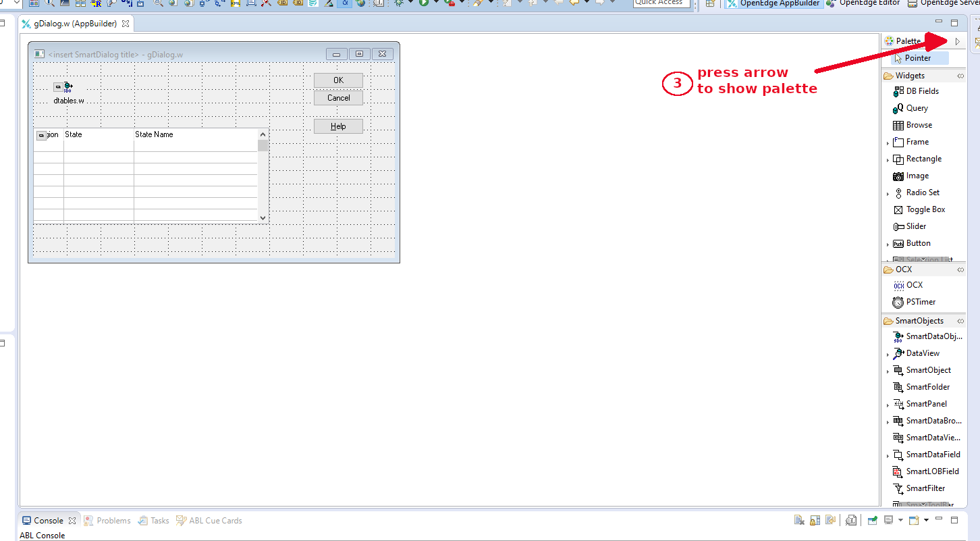Click the Cancel button in gDialog
Image resolution: width=980 pixels, height=541 pixels.
(338, 98)
